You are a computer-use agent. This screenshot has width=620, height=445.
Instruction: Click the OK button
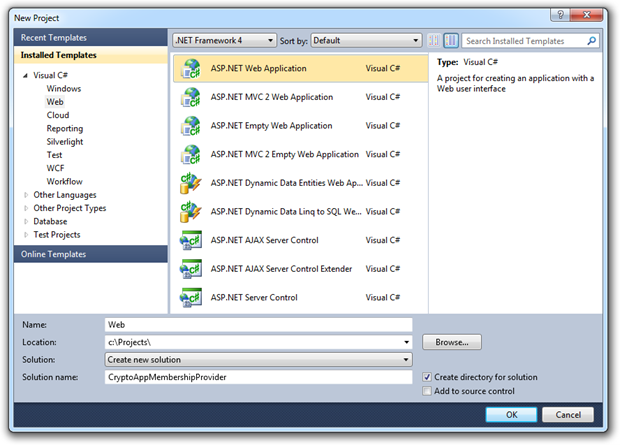coord(511,415)
